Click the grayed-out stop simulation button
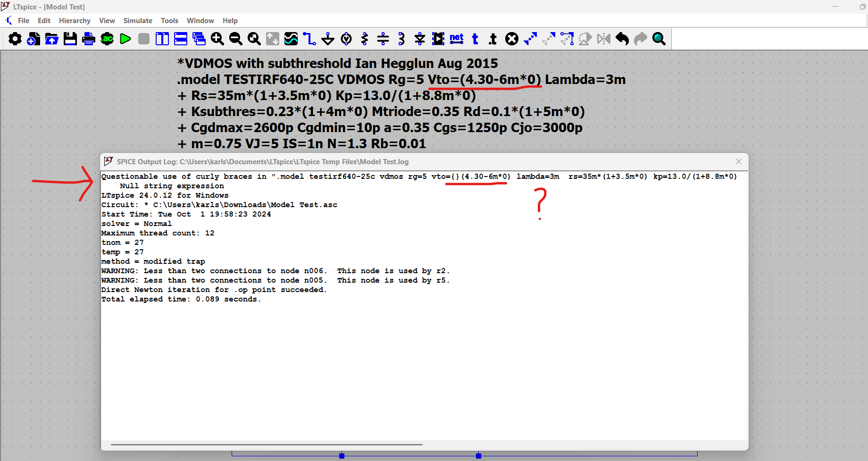Screen dimensions: 868x461 [144, 39]
